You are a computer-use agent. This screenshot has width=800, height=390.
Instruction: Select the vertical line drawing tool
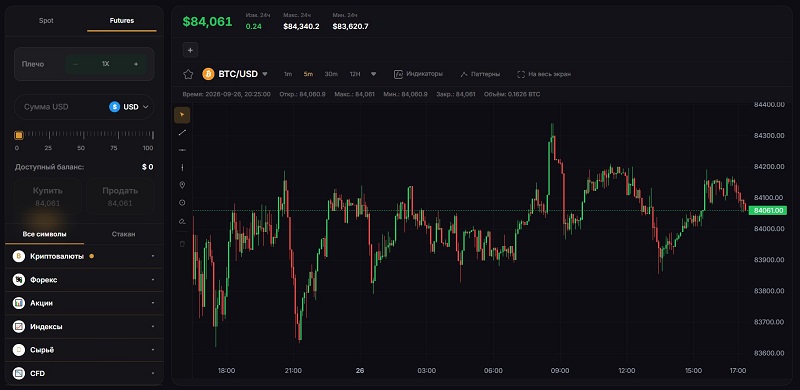182,167
